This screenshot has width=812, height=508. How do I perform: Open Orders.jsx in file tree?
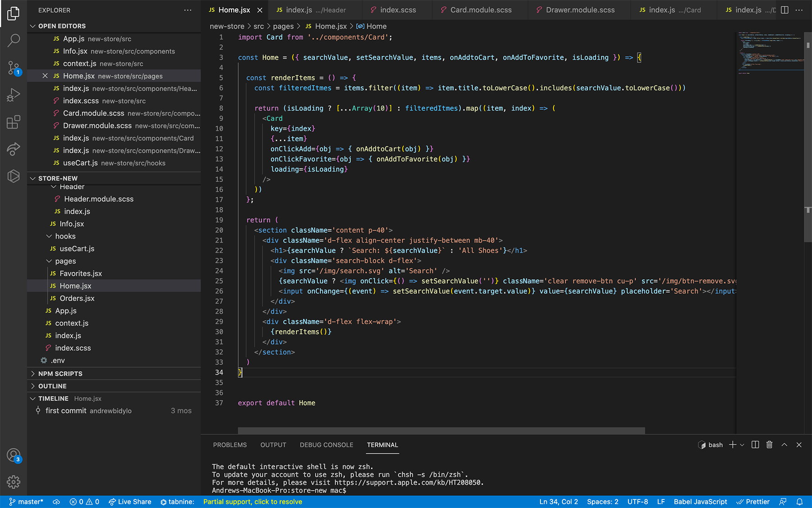114,298
